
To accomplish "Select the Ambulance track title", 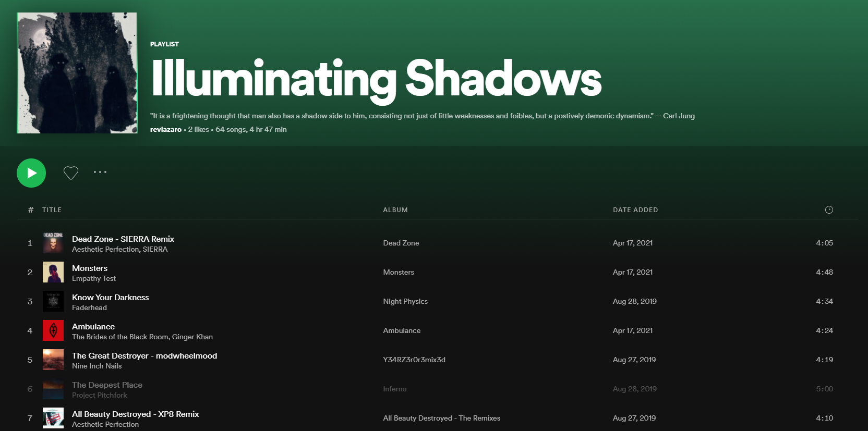I will pyautogui.click(x=93, y=326).
